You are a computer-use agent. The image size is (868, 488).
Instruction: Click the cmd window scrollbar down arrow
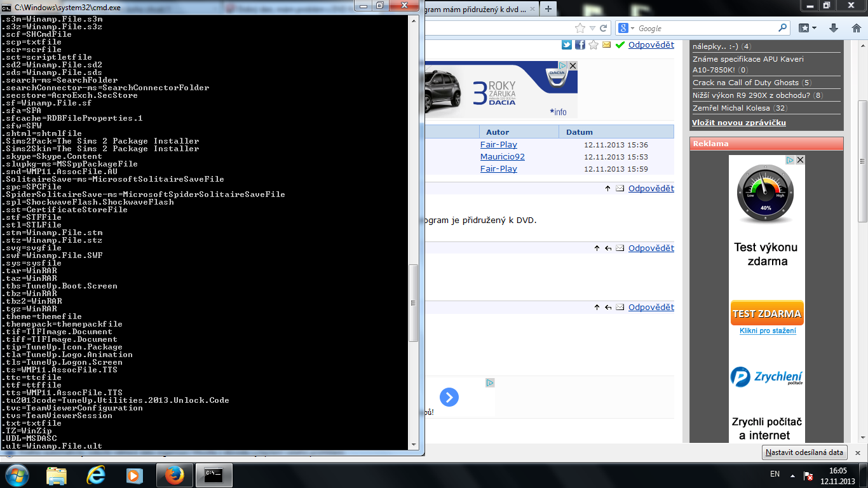pos(414,445)
